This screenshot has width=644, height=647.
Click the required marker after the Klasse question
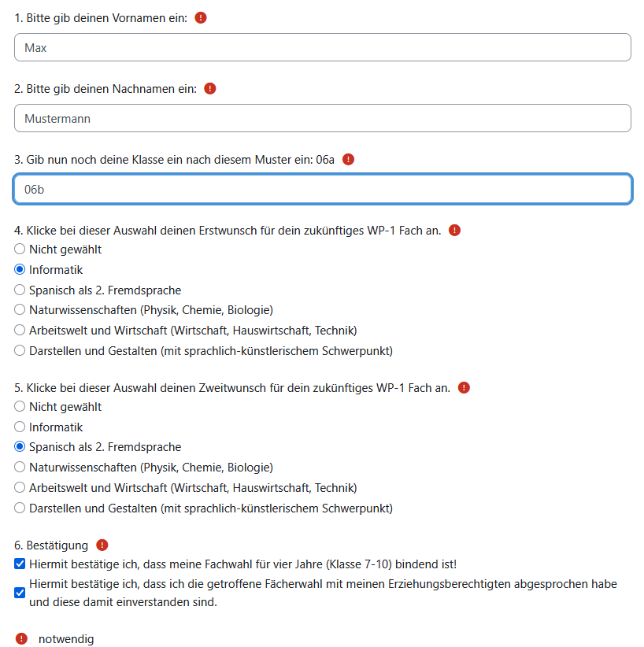[x=348, y=159]
